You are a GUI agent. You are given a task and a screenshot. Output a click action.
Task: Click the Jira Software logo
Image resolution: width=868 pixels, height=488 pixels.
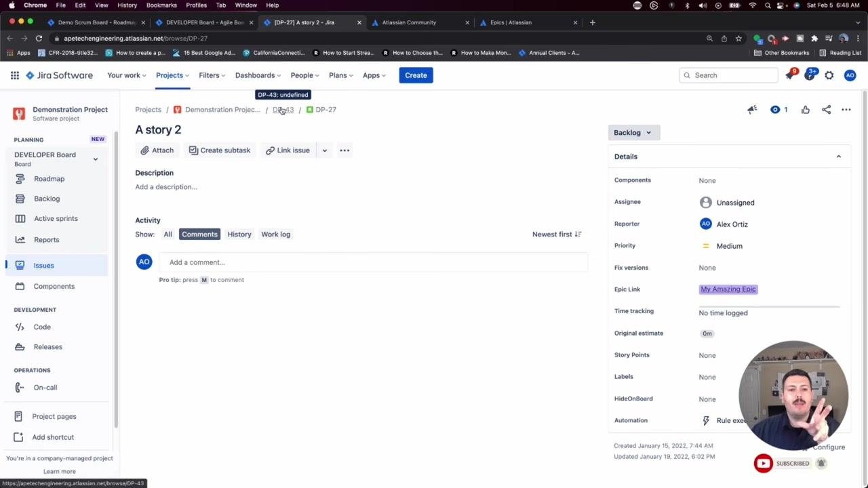59,75
